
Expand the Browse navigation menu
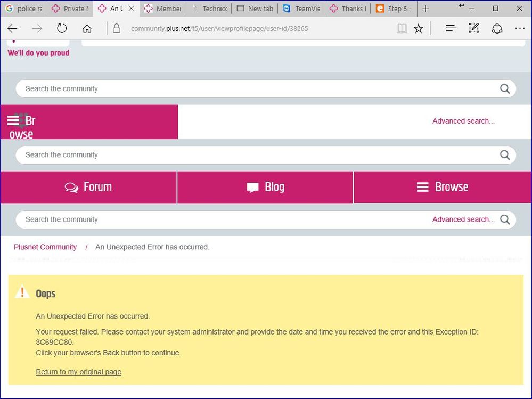[443, 187]
